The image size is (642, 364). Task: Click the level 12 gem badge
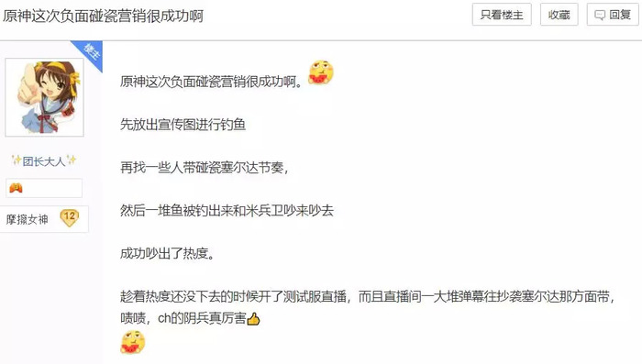tap(69, 218)
